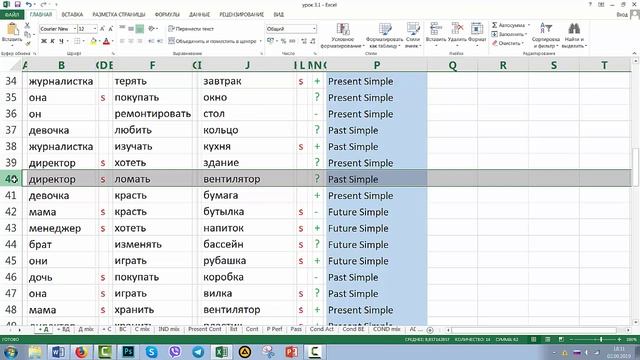Click the Вход sign-in link
The image size is (640, 360).
622,15
